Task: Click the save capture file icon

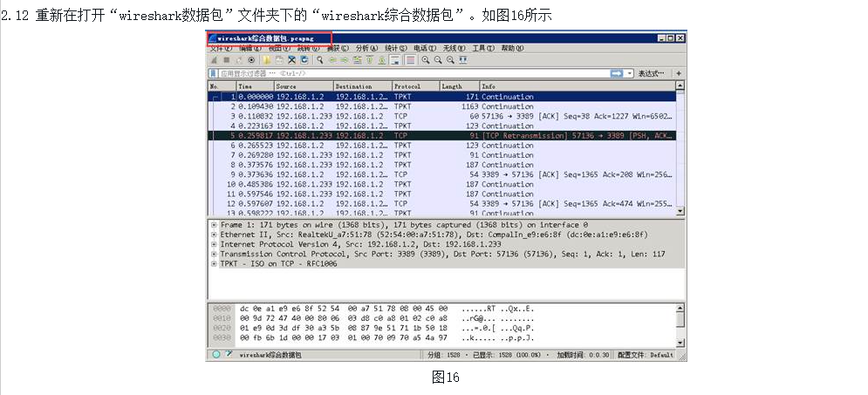Action: [x=279, y=60]
